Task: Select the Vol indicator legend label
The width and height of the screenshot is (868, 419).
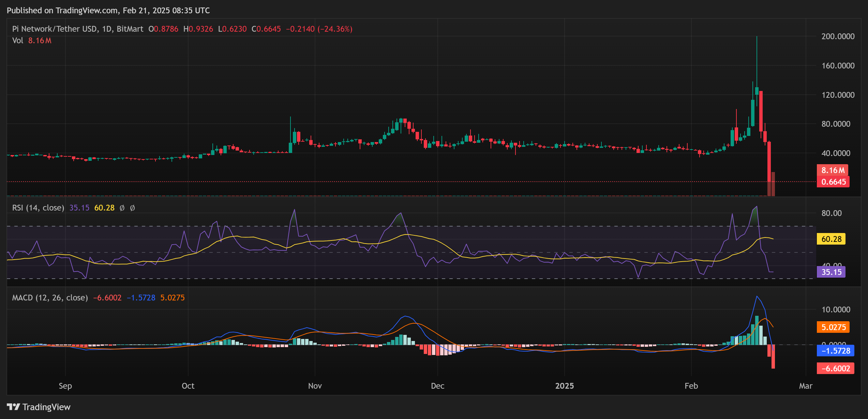Action: 17,41
